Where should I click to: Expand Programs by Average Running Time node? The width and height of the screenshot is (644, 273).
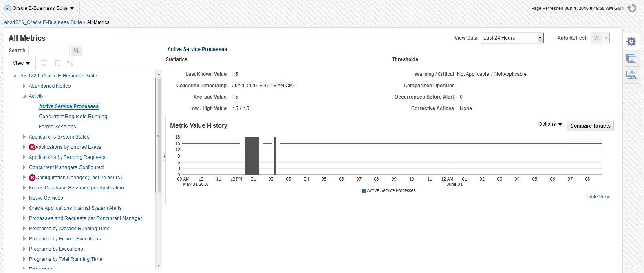24,229
